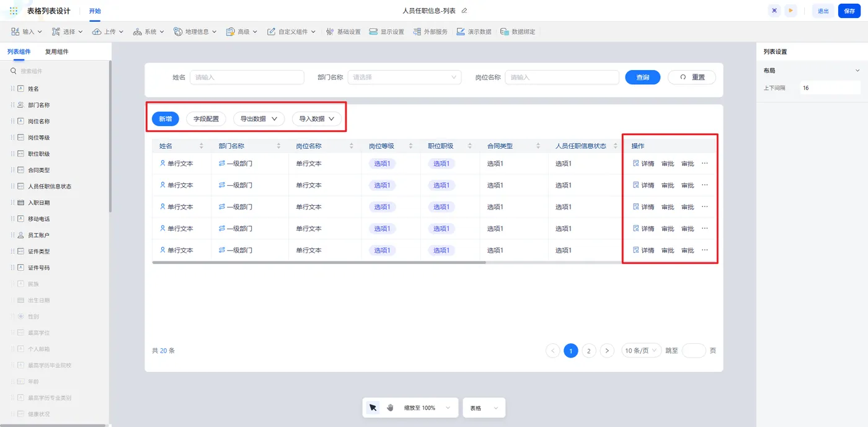
Task: Click the orange preview play icon
Action: [790, 11]
